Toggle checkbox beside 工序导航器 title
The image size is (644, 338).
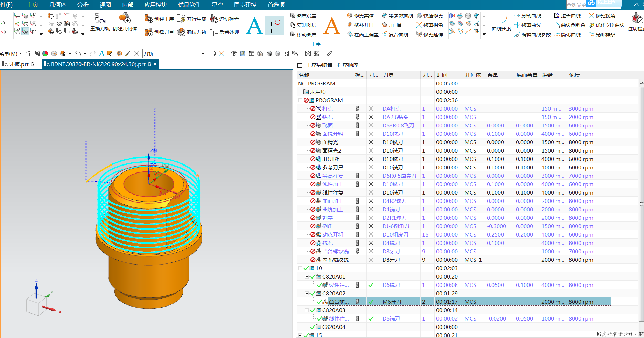tap(300, 65)
